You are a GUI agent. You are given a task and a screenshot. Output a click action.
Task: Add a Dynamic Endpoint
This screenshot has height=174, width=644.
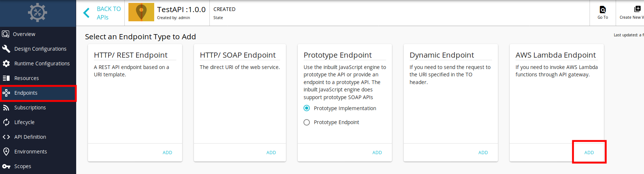click(x=483, y=152)
